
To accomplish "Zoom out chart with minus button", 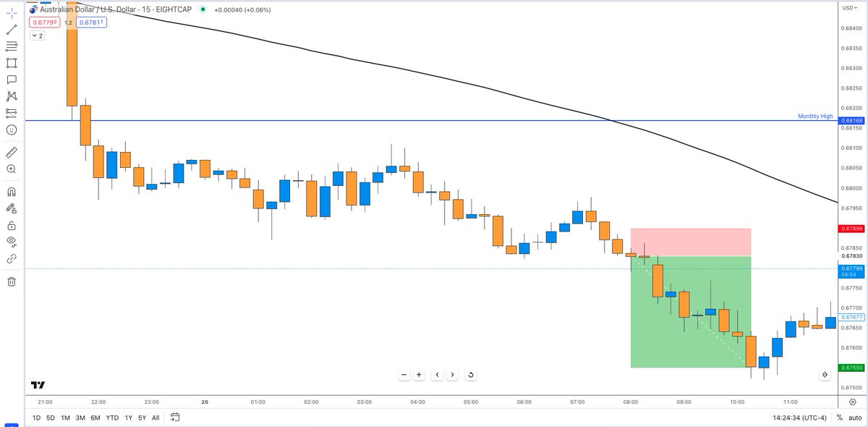I will (x=404, y=375).
